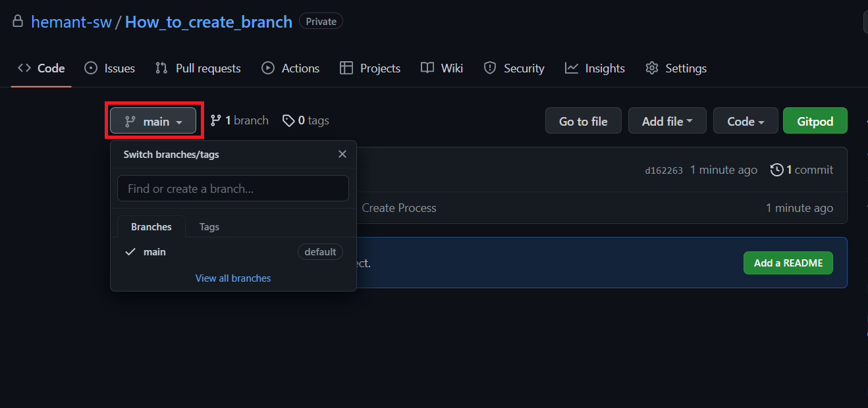This screenshot has width=868, height=408.
Task: Open the Actions tab
Action: click(x=290, y=68)
